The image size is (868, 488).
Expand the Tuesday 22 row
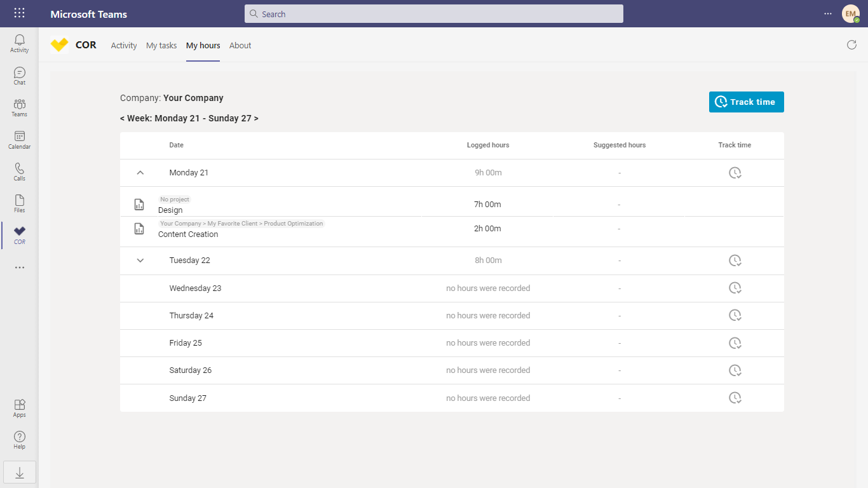140,261
